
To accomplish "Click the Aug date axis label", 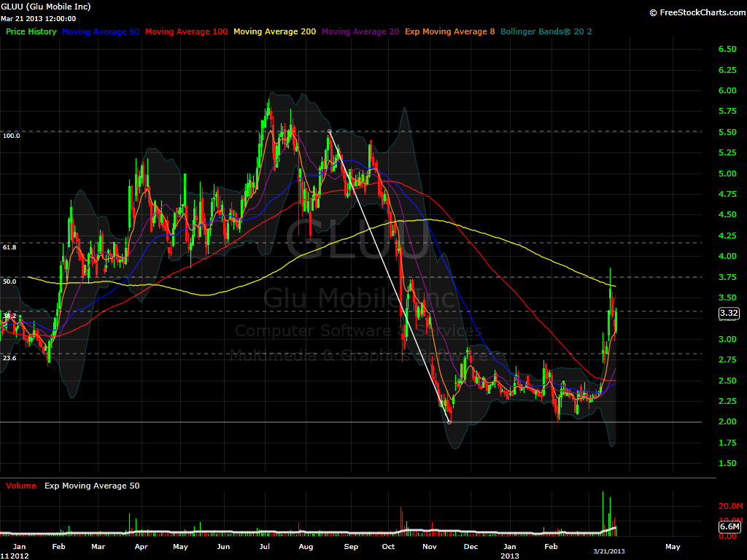I will click(x=306, y=547).
